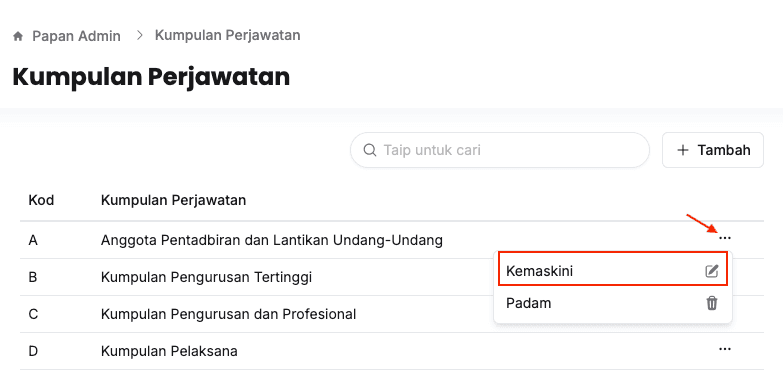The image size is (783, 389).
Task: Click the breadcrumb chevron separator
Action: (140, 35)
